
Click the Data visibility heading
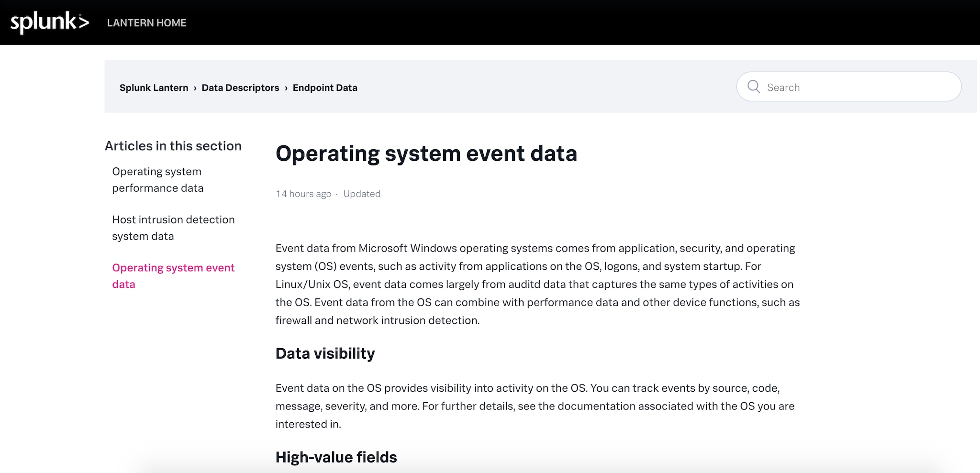(x=325, y=353)
